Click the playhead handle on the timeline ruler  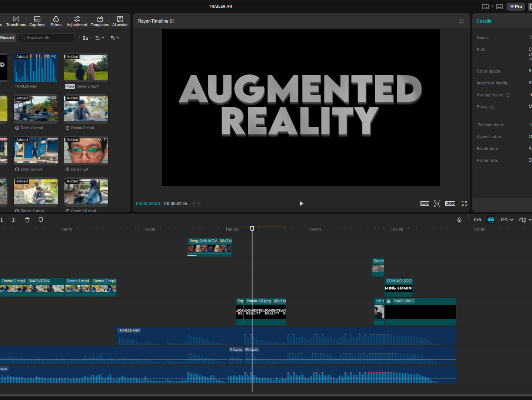[252, 228]
